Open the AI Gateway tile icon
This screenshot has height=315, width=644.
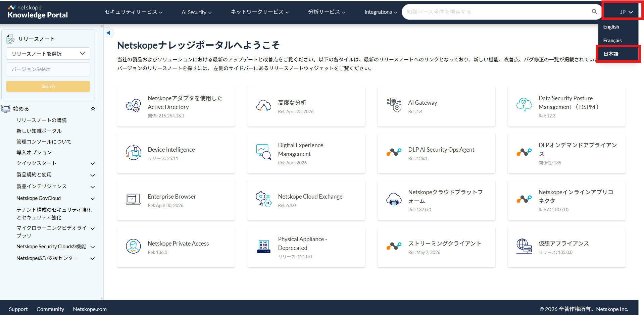tap(394, 105)
